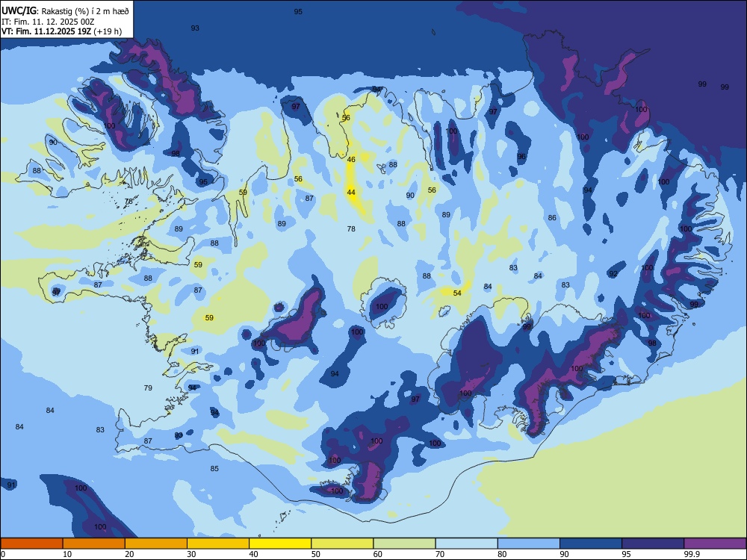Screen dimensions: 747x560
Task: Click the purple legend swatch above 99.9
Action: click(715, 544)
